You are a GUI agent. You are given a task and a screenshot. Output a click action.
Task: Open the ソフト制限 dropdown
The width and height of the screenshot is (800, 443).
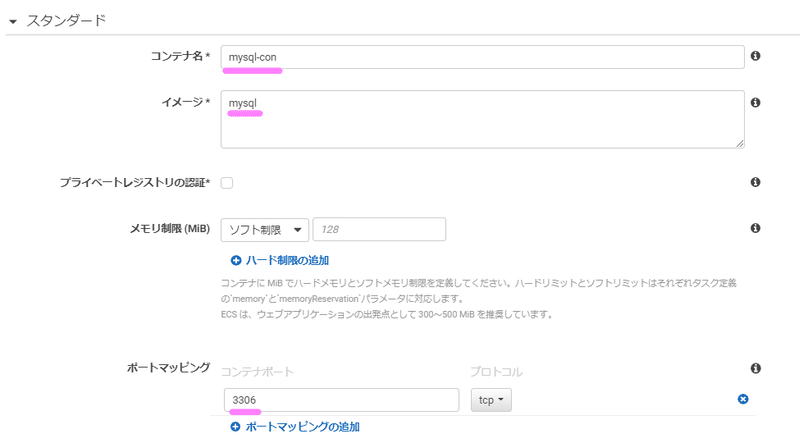[265, 230]
